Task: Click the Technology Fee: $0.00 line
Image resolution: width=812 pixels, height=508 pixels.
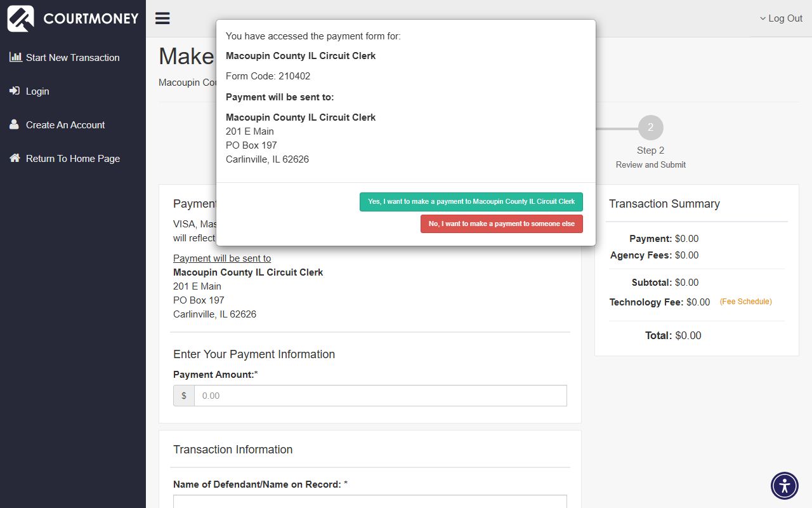Action: coord(660,302)
